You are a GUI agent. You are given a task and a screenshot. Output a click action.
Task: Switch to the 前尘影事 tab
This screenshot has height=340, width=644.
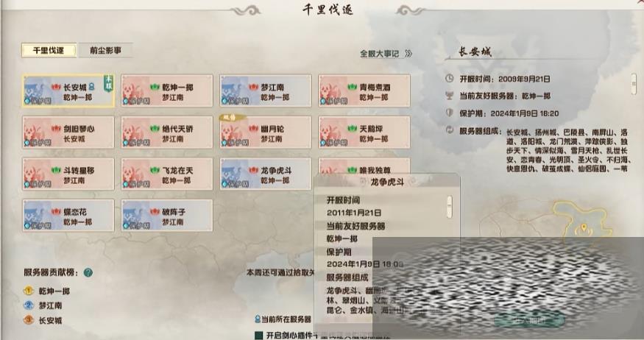click(105, 51)
